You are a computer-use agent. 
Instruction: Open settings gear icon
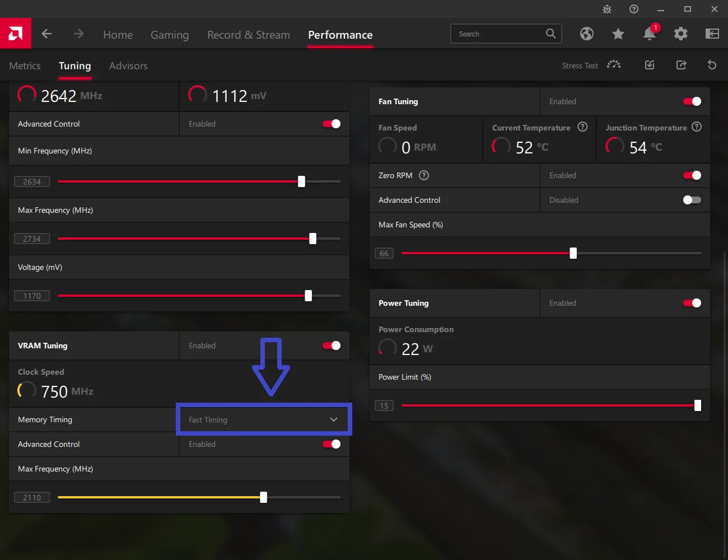coord(681,34)
